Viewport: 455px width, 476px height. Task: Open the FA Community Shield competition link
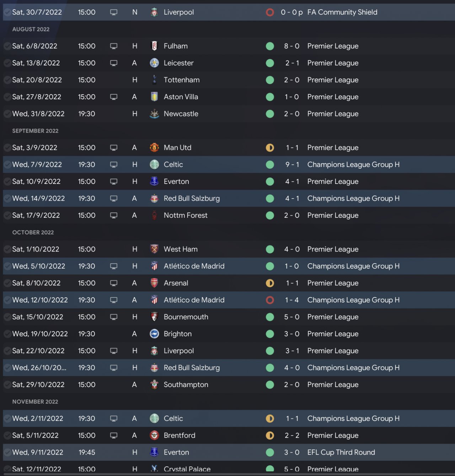[x=342, y=12]
